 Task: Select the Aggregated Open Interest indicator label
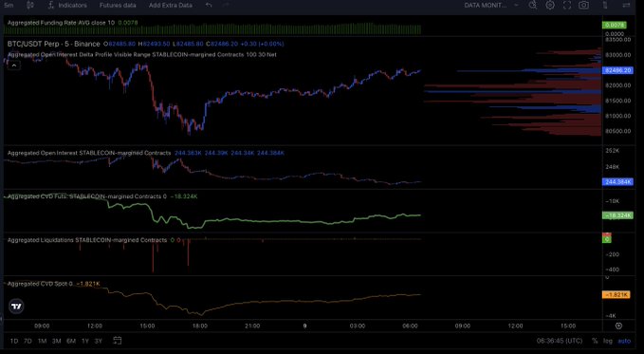point(89,153)
